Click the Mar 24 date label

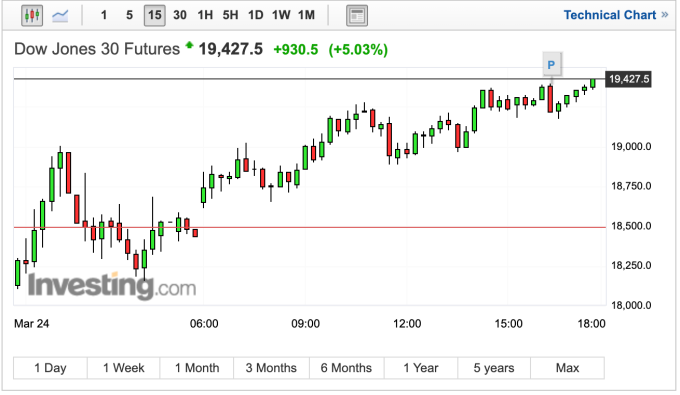pos(32,324)
